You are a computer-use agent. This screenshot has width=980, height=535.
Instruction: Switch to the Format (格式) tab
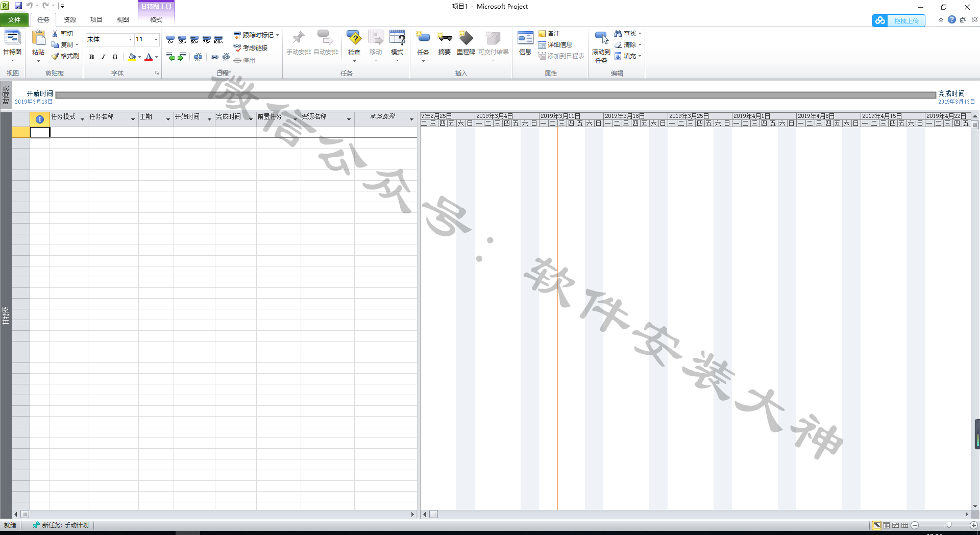pyautogui.click(x=156, y=19)
